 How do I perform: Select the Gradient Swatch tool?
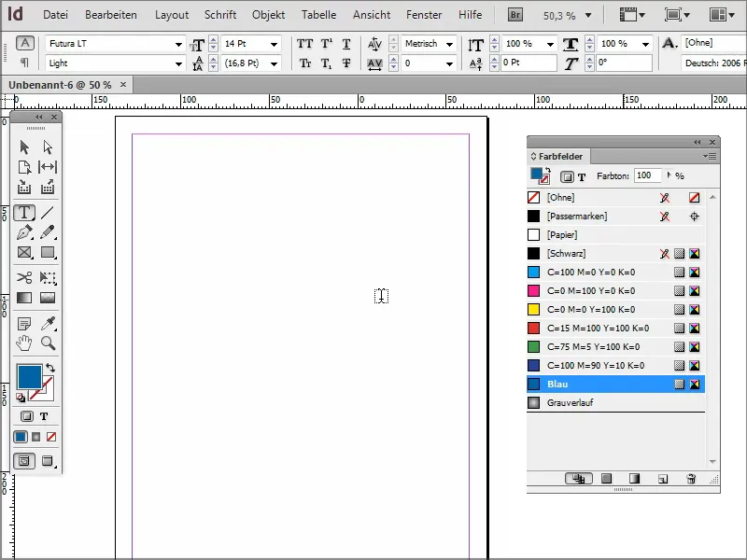click(x=24, y=298)
